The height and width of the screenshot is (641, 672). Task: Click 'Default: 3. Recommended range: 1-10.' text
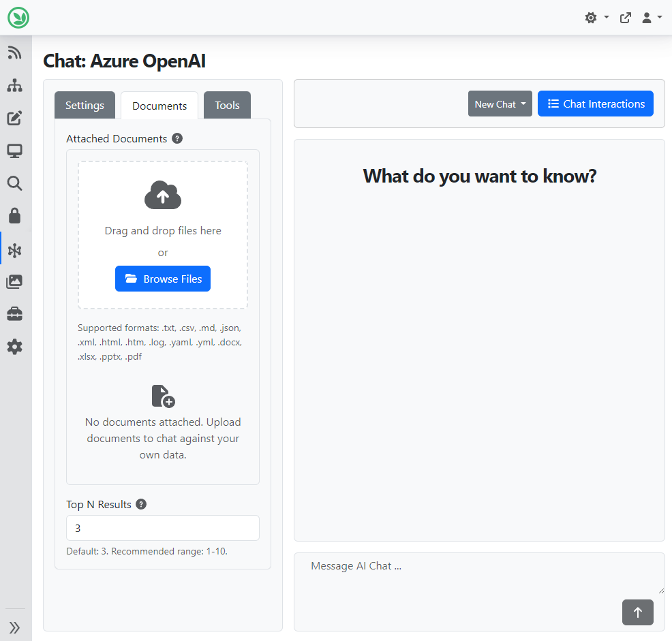pos(147,551)
